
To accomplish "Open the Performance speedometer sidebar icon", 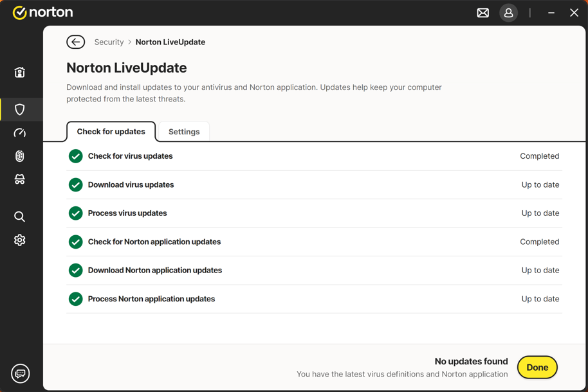I will (20, 133).
